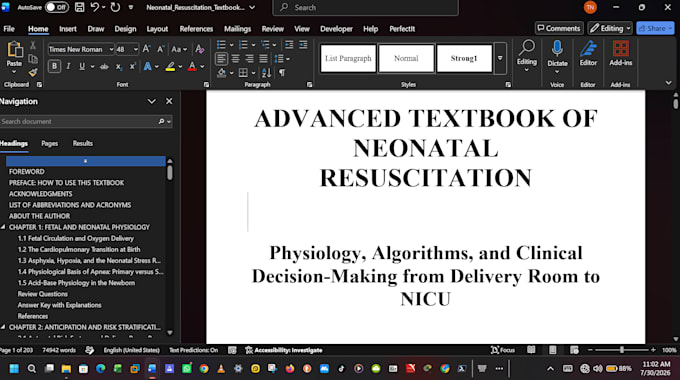Increase font size with grow icon
680x380 pixels.
click(147, 49)
